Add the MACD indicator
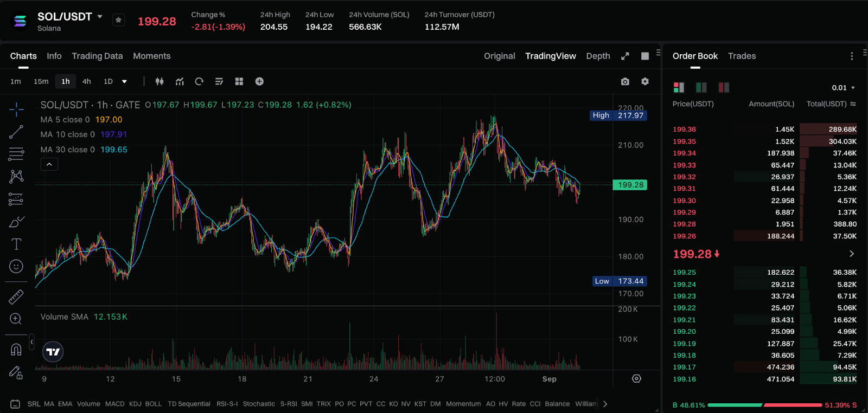The height and width of the screenshot is (413, 868). tap(114, 404)
